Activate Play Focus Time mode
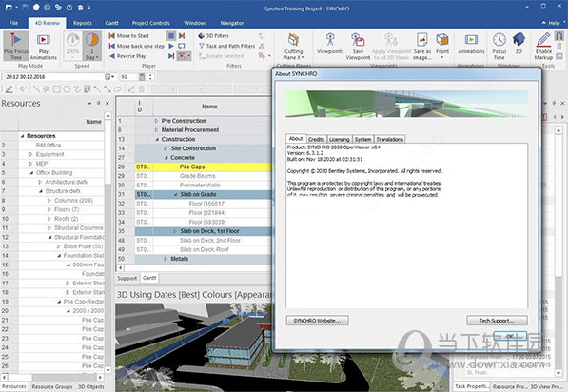The image size is (568, 392). click(15, 46)
